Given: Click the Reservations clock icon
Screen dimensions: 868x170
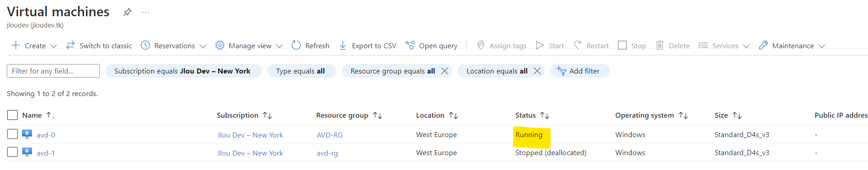Looking at the screenshot, I should point(145,46).
